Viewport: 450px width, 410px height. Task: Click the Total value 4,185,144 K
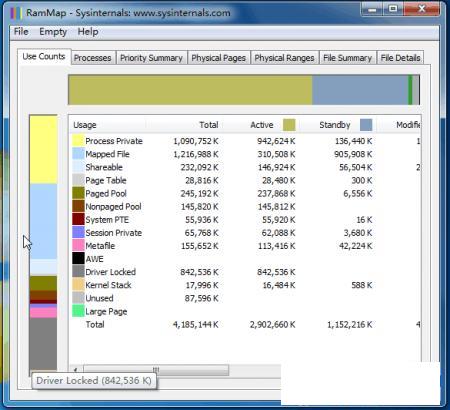point(196,325)
